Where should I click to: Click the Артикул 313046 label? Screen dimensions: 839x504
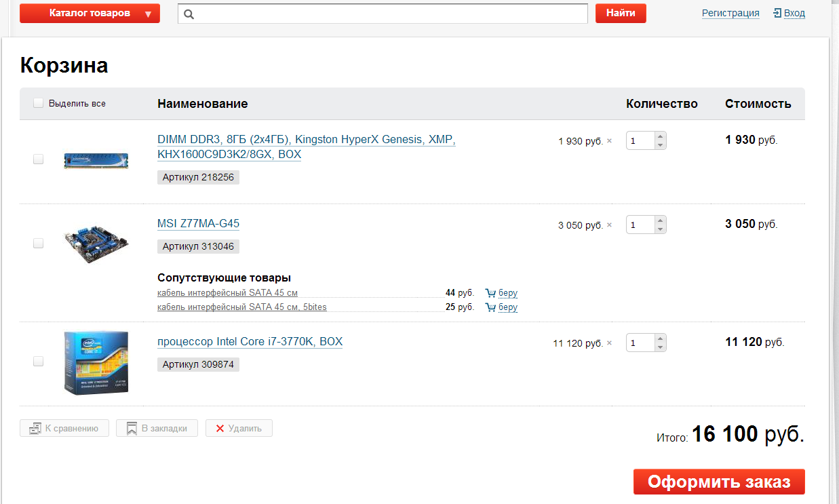pyautogui.click(x=198, y=246)
